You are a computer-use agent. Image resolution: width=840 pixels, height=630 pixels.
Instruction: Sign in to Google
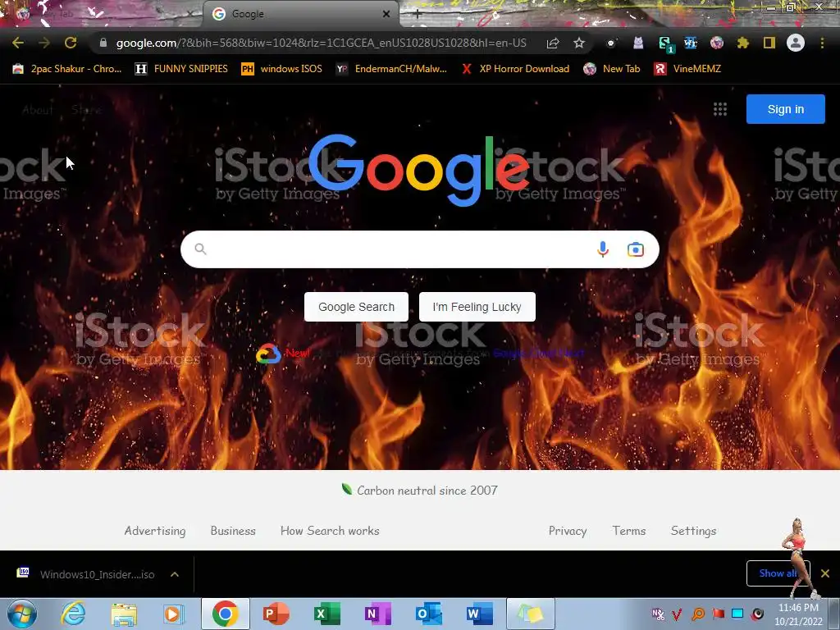tap(785, 109)
